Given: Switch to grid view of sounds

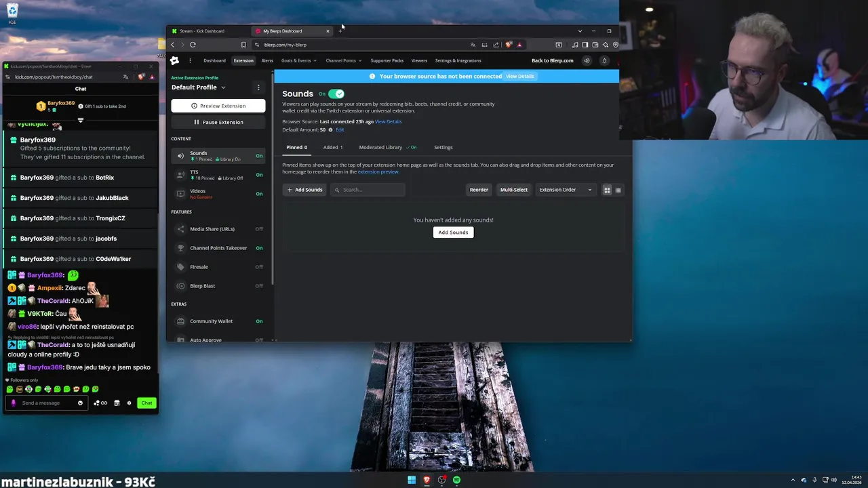Looking at the screenshot, I should pos(607,190).
